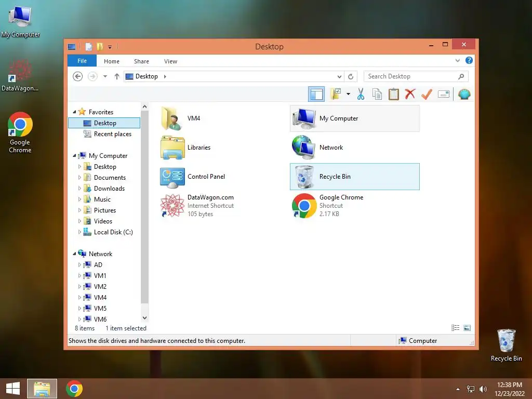532x399 pixels.
Task: Open the recent locations dropdown arrow
Action: 105,76
